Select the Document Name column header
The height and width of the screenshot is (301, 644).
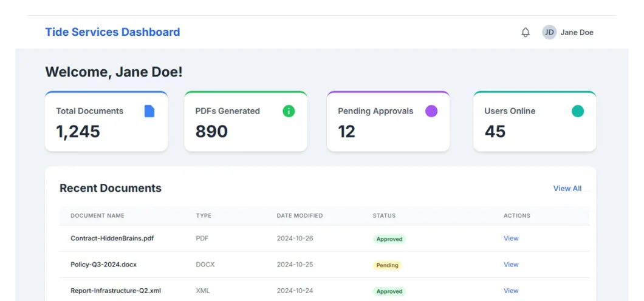point(97,215)
